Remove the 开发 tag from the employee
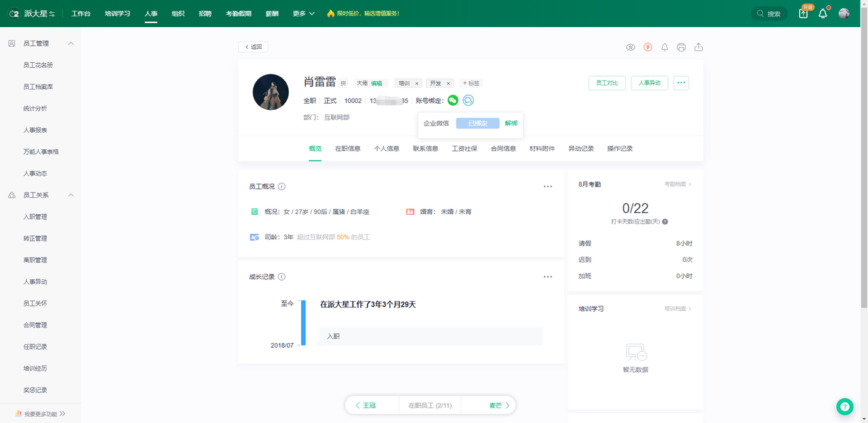 (448, 83)
